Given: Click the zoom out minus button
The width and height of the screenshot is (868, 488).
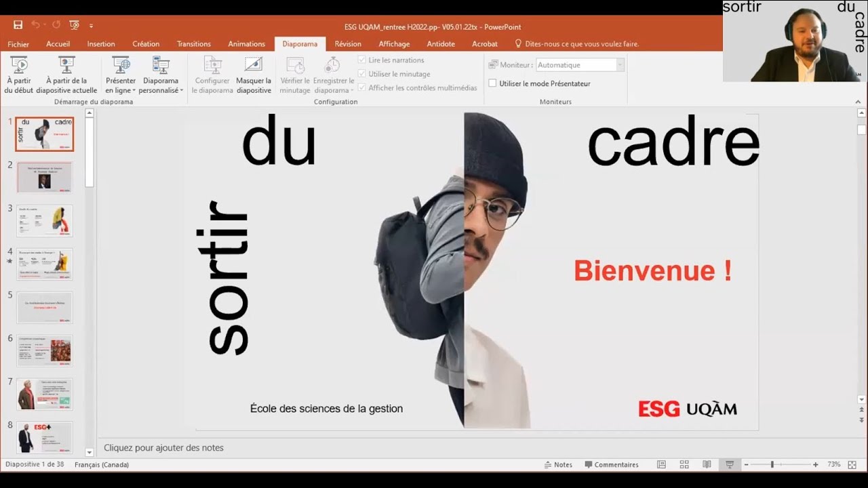Looking at the screenshot, I should click(747, 465).
